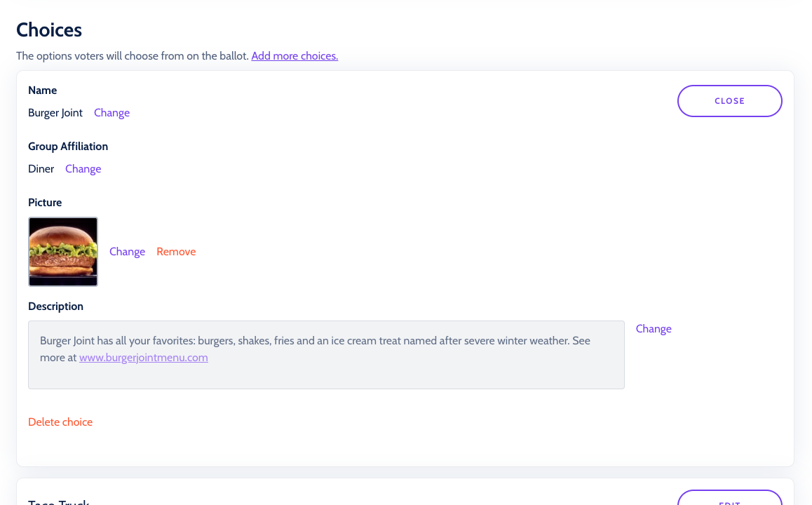Click the Name label

point(43,90)
